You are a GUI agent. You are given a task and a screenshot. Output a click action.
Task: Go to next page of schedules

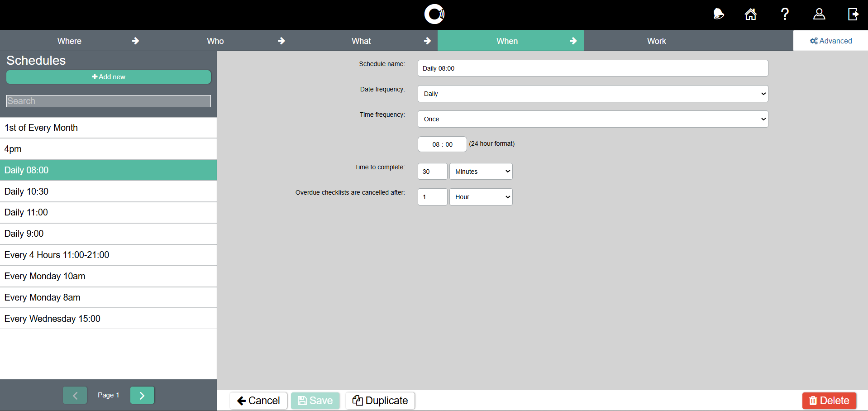[142, 395]
